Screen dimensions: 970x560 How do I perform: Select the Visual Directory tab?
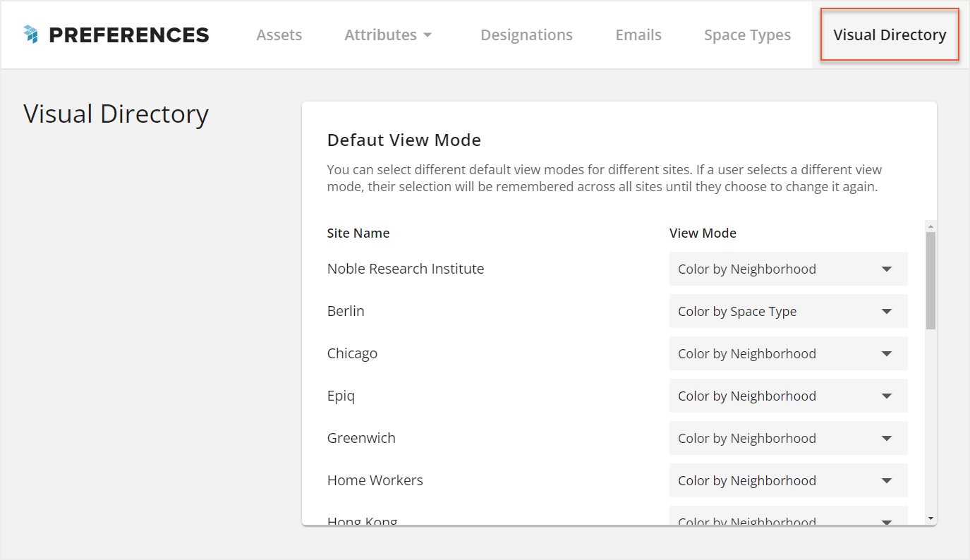click(x=889, y=34)
